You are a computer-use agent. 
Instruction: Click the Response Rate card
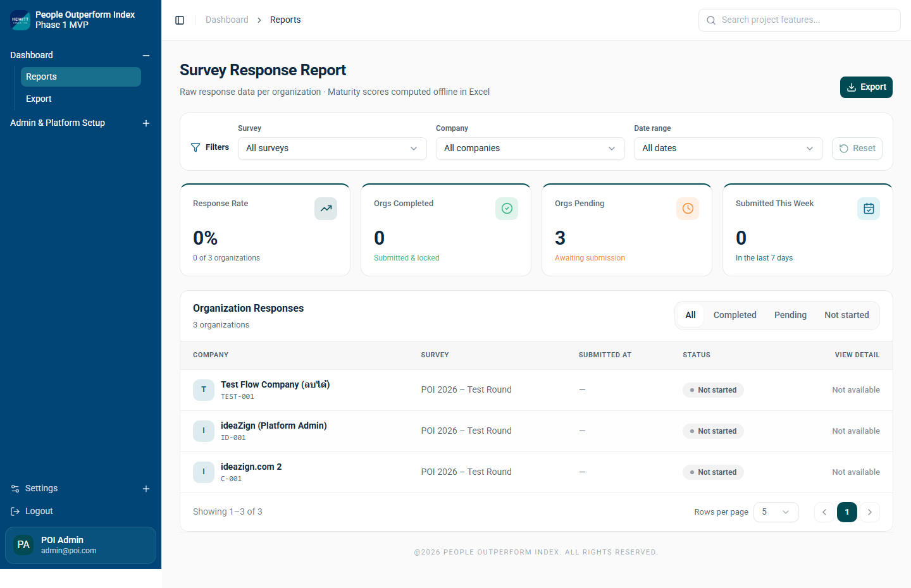[x=265, y=230]
